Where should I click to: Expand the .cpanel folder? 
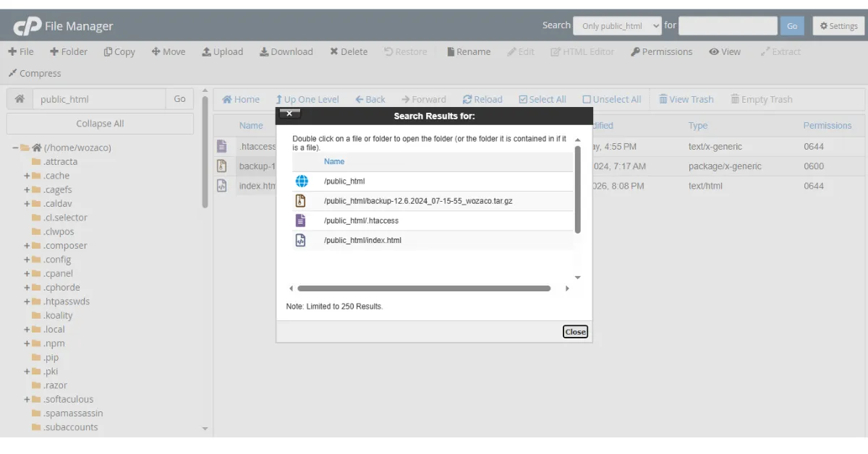click(x=27, y=273)
